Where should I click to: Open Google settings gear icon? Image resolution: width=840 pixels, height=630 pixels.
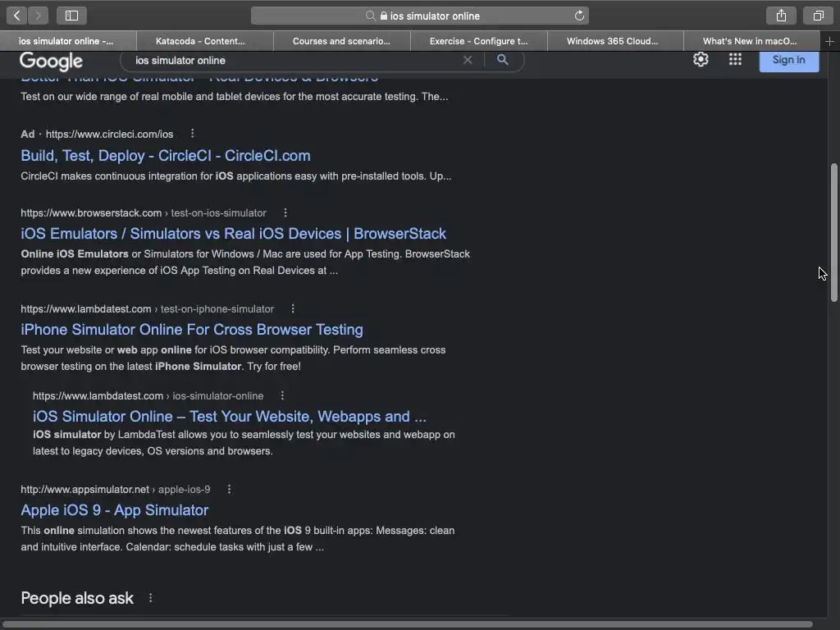tap(701, 59)
